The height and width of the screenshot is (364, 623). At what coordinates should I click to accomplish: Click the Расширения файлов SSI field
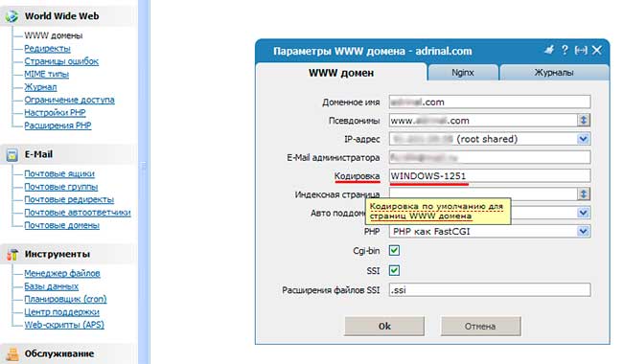[x=490, y=290]
